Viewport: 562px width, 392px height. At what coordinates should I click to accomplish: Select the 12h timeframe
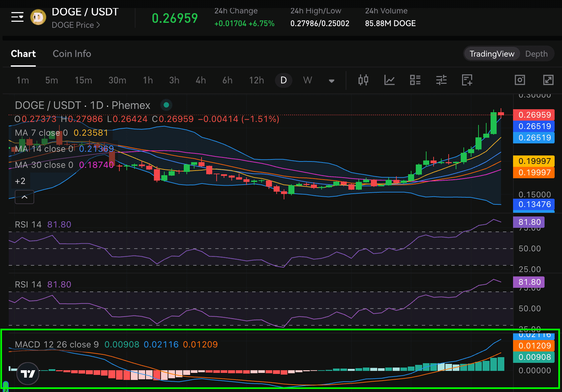point(257,80)
